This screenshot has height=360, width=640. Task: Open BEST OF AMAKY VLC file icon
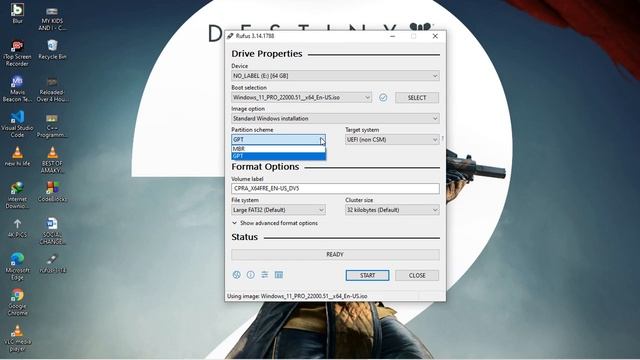pos(52,160)
